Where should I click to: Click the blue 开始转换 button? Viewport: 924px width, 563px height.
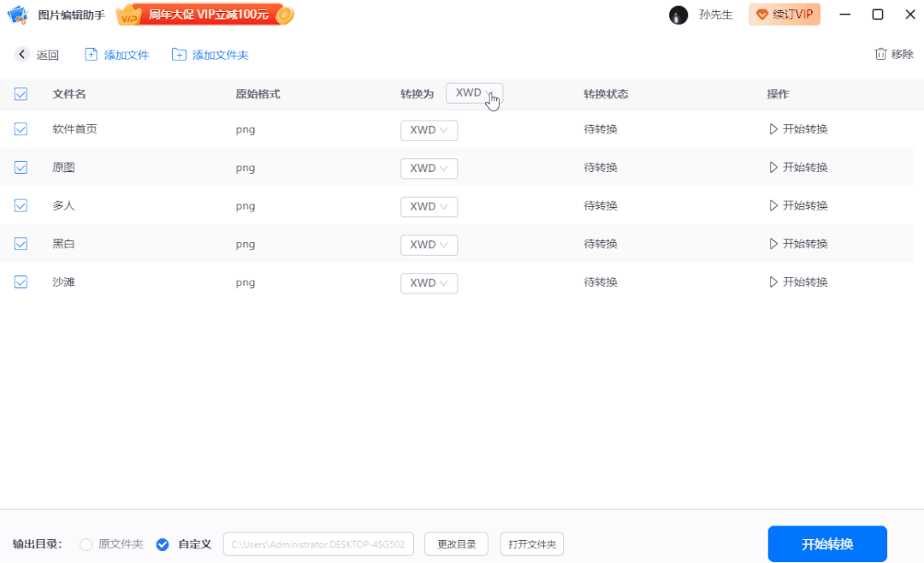coord(826,544)
